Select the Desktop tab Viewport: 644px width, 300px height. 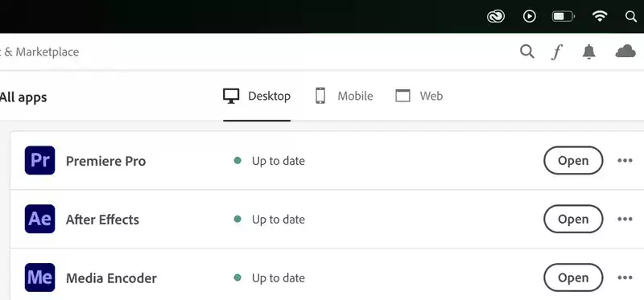pyautogui.click(x=257, y=96)
